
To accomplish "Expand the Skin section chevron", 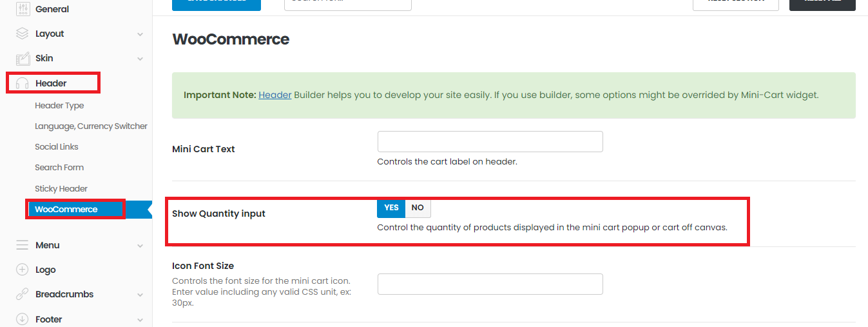I will coord(140,59).
